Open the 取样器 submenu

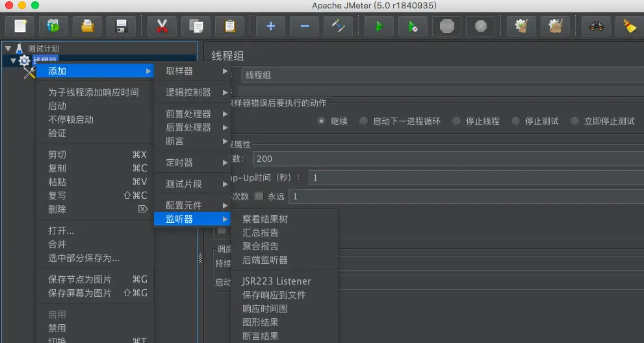[192, 71]
